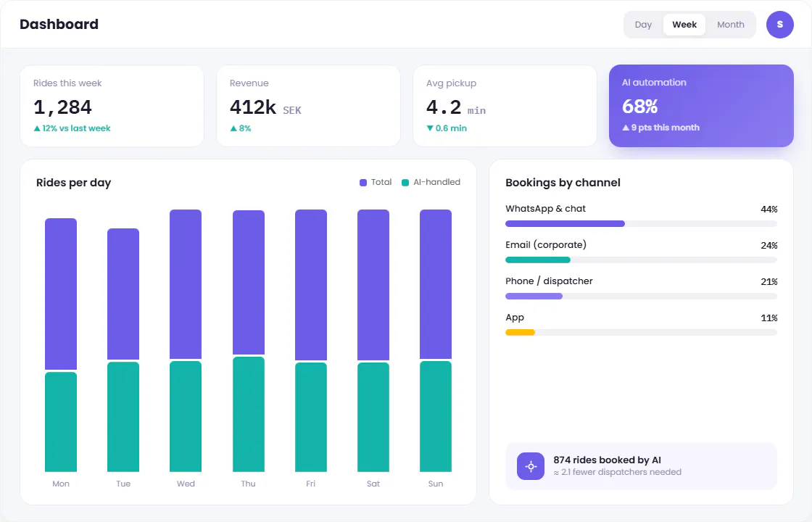Open the Rides this week card
Screen dimensions: 812x522
point(112,106)
